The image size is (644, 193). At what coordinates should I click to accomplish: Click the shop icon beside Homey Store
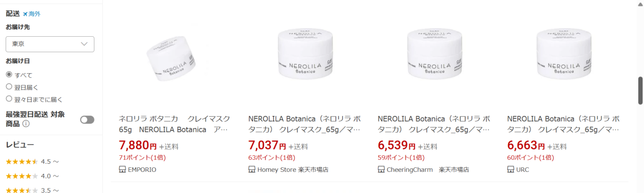(252, 169)
